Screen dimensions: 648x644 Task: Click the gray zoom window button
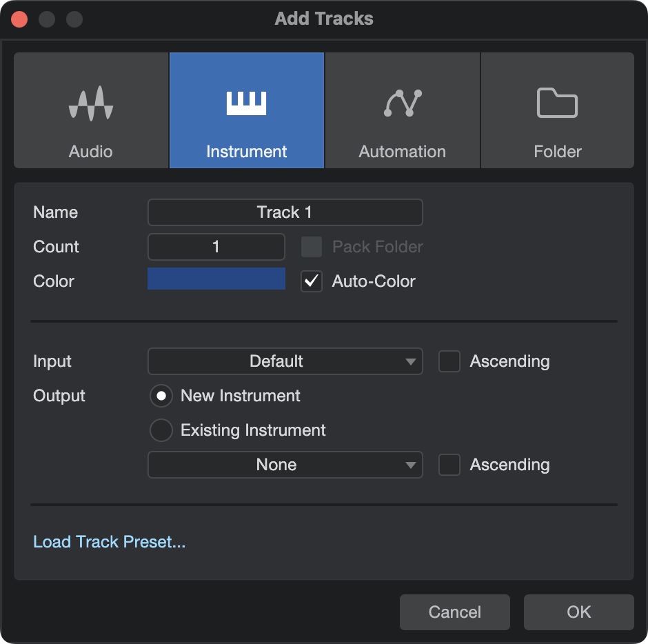74,19
